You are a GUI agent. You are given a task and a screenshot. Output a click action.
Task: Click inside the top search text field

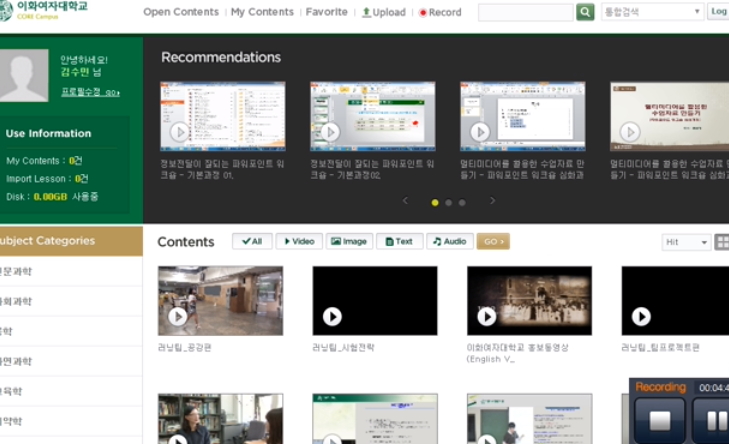(525, 12)
